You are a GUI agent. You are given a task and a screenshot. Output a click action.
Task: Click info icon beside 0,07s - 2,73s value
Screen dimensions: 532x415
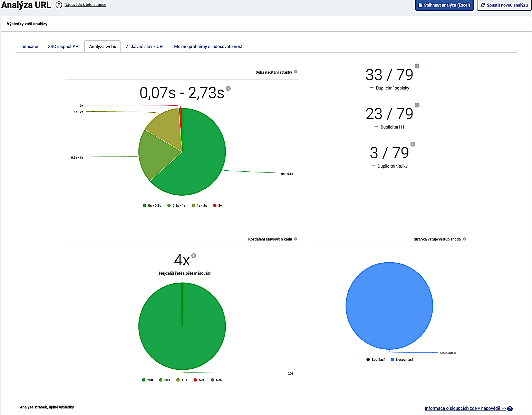228,88
